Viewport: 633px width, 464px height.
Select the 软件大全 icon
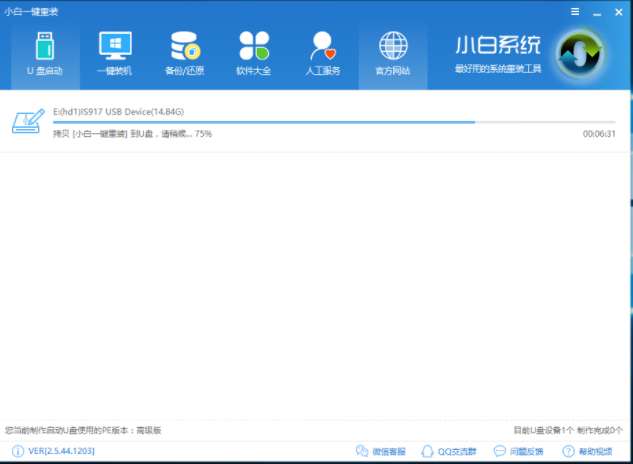[x=254, y=54]
